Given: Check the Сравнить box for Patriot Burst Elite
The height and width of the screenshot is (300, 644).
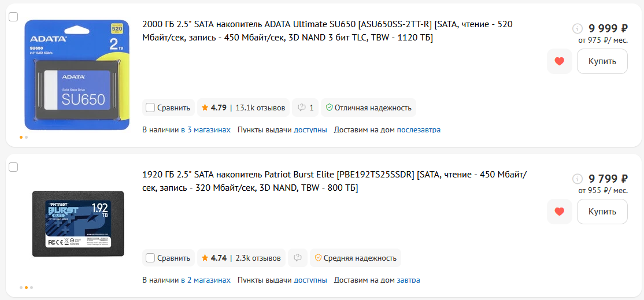Looking at the screenshot, I should coord(150,258).
